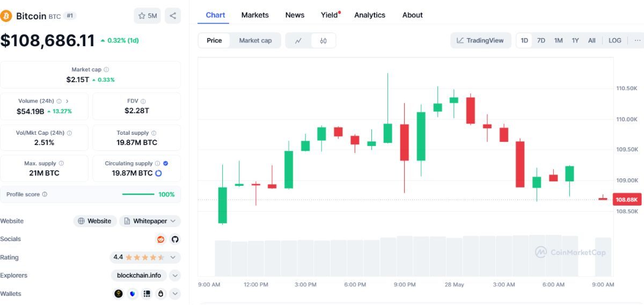Select 7D time range

541,40
